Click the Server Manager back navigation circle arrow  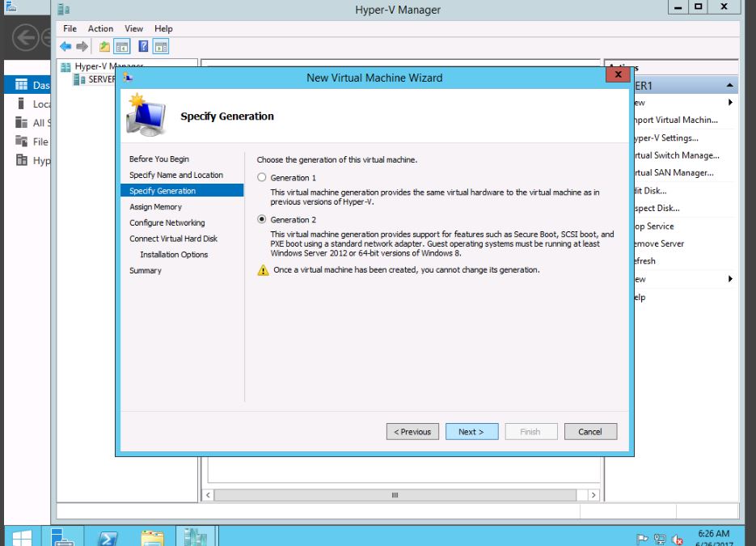click(x=25, y=37)
